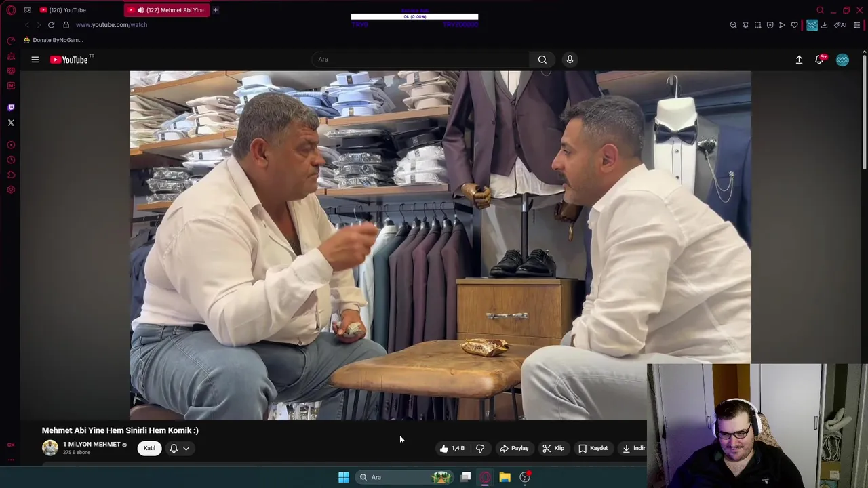Submit search with magnifier button
This screenshot has width=868, height=488.
[542, 60]
